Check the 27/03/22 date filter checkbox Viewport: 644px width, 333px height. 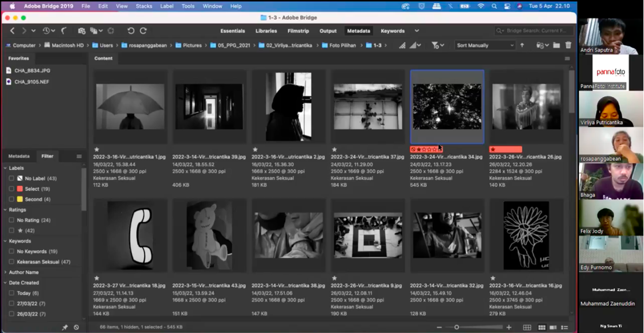(x=12, y=304)
